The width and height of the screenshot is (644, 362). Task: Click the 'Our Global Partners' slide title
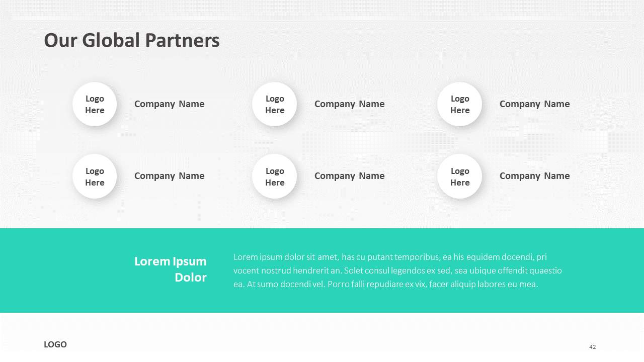click(132, 41)
